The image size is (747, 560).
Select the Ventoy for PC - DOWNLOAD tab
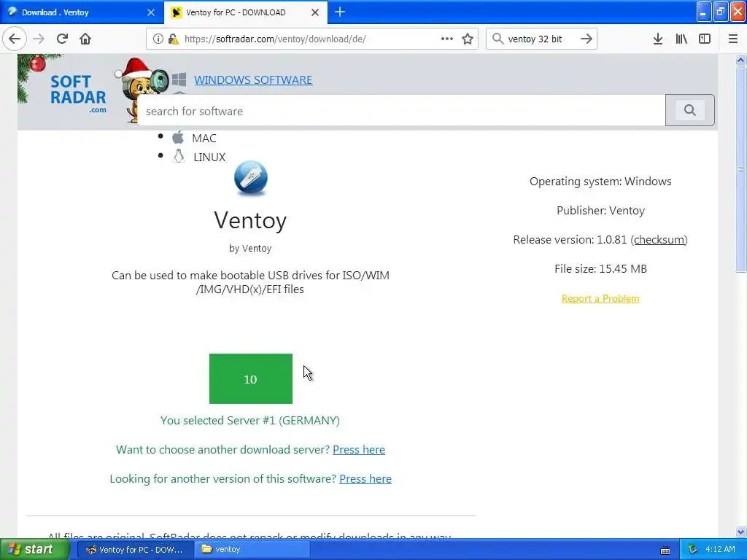(x=246, y=12)
